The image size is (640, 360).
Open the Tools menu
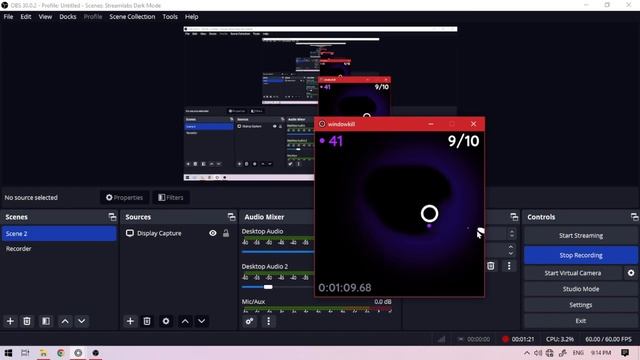[x=170, y=17]
